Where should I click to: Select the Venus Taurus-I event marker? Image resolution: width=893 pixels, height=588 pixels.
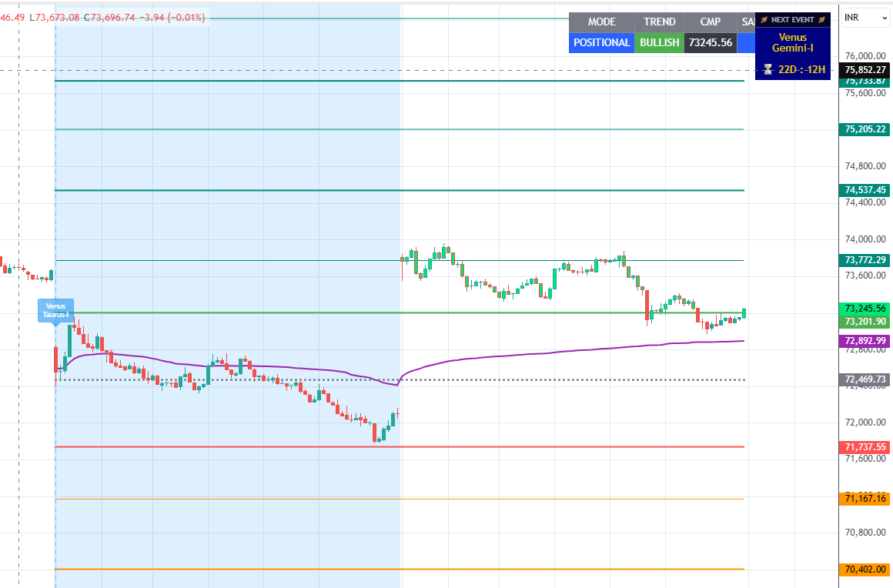click(x=55, y=311)
